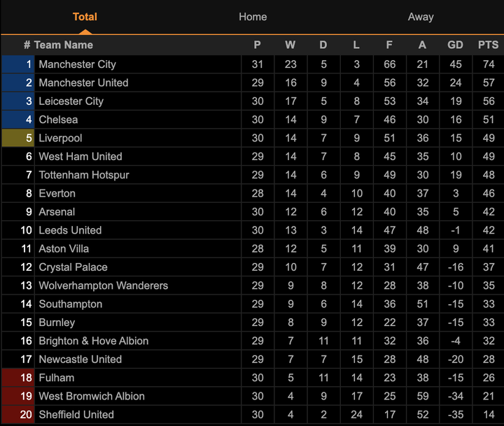Viewport: 504px width, 426px height.
Task: Click the blue position 1 badge
Action: [19, 64]
